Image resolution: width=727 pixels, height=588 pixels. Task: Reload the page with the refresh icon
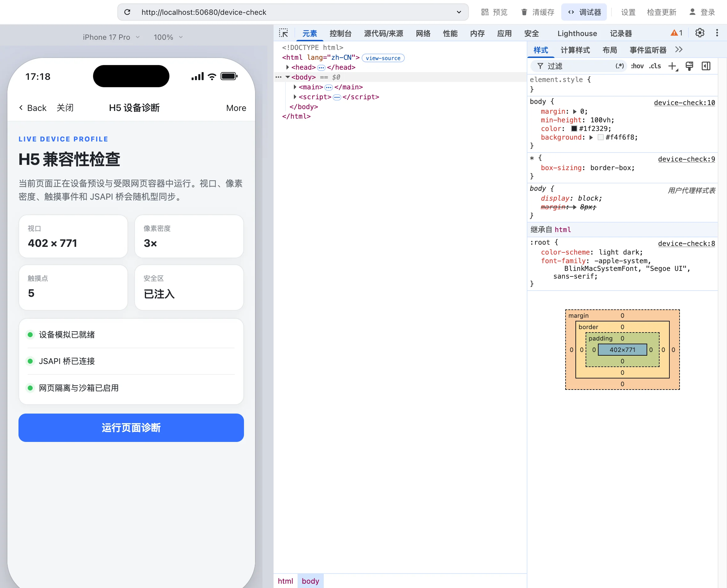pyautogui.click(x=127, y=12)
